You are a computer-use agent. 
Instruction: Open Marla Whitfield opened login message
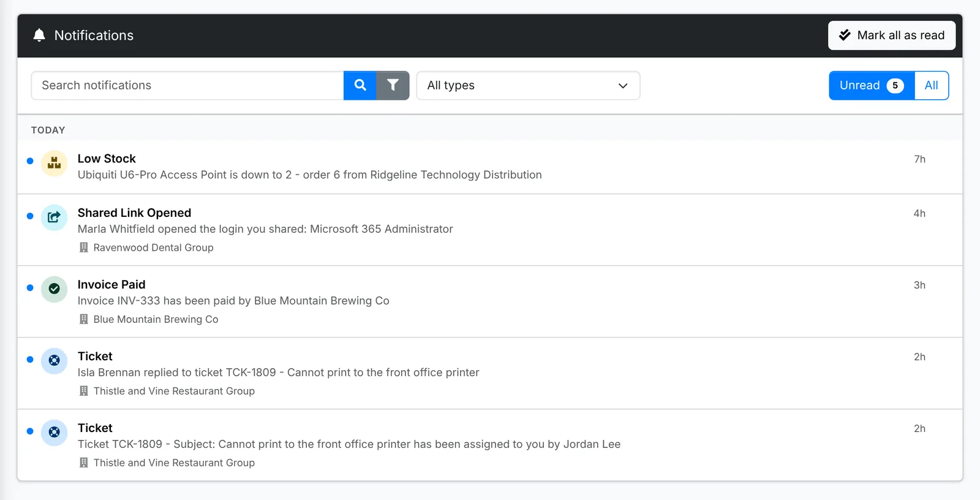pos(265,229)
